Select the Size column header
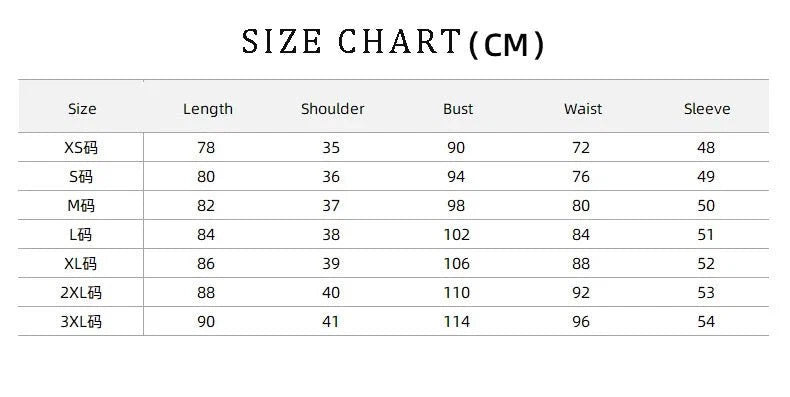The height and width of the screenshot is (397, 790). pos(82,109)
